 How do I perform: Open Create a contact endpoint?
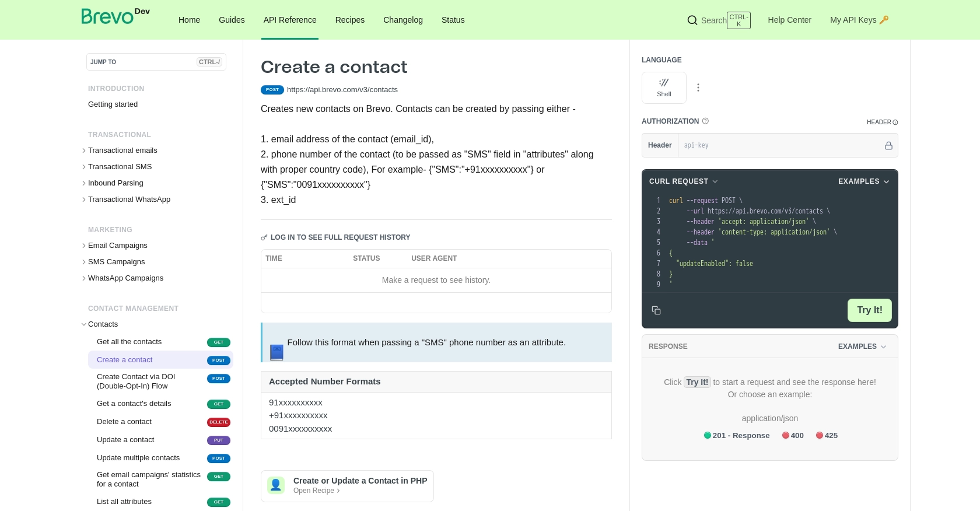[125, 360]
